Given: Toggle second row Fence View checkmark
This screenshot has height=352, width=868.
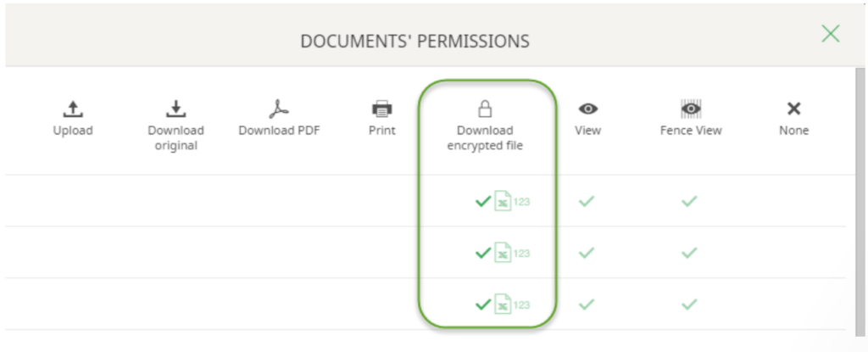Looking at the screenshot, I should click(689, 253).
